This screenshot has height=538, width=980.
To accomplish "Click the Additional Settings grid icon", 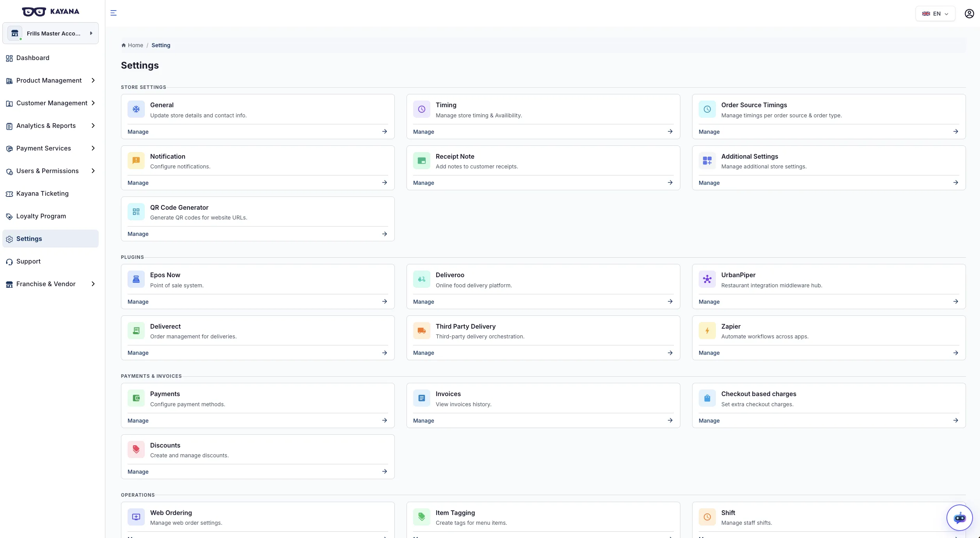I will click(707, 161).
